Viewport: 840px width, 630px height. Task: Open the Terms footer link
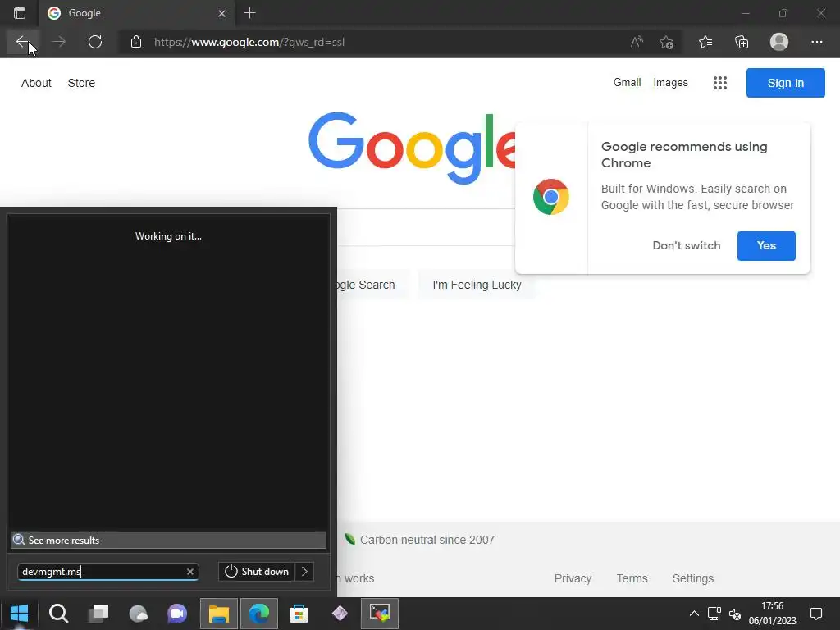click(632, 578)
